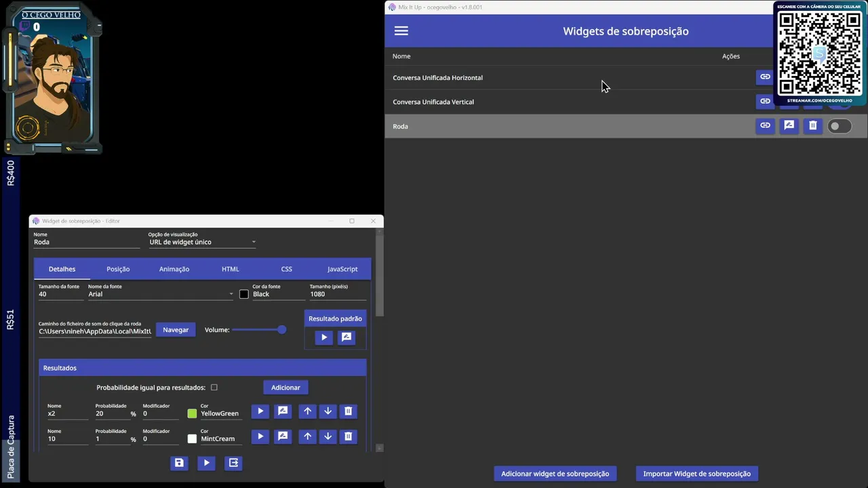
Task: Delete the x2 result row
Action: pyautogui.click(x=348, y=411)
